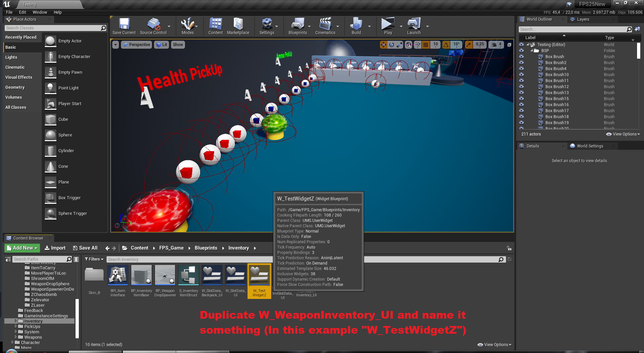Toggle grid snapping in viewport toolbar

(x=426, y=45)
